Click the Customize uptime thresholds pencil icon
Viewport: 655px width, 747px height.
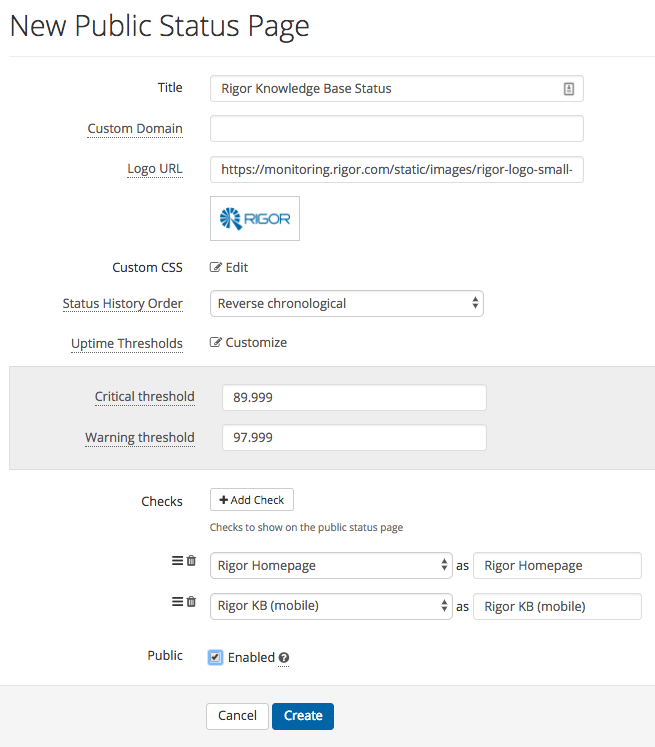(x=215, y=342)
